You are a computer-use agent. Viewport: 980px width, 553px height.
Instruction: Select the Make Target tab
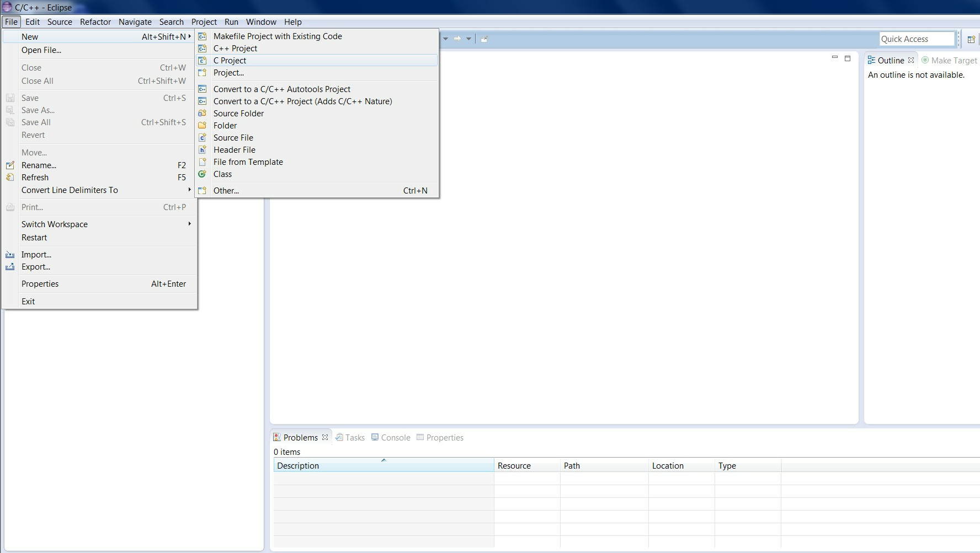click(949, 60)
